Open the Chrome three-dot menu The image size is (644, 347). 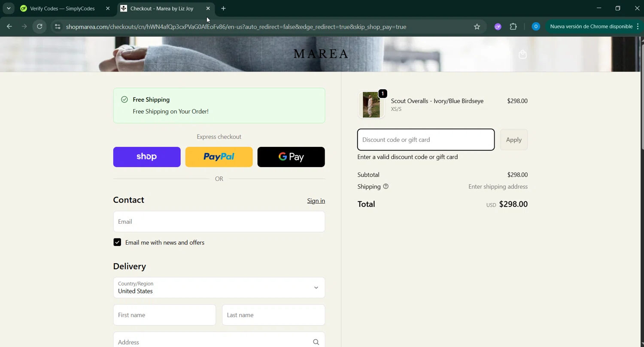[638, 27]
